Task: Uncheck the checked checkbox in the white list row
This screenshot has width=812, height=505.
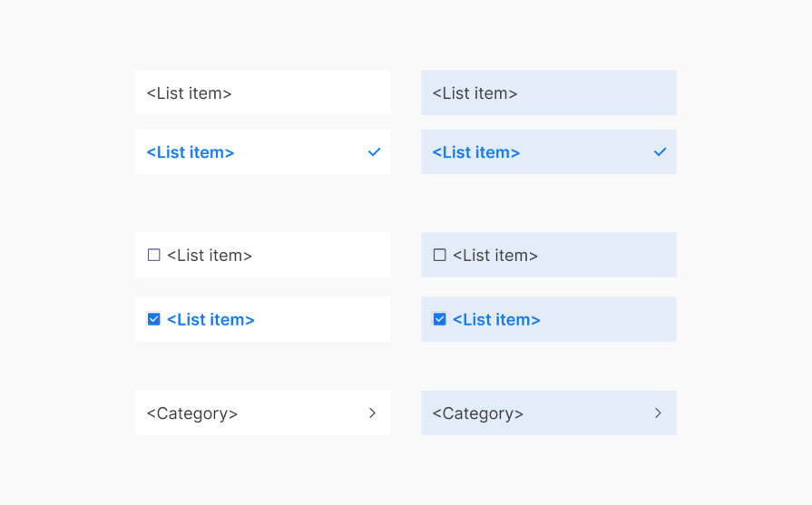Action: click(x=154, y=319)
